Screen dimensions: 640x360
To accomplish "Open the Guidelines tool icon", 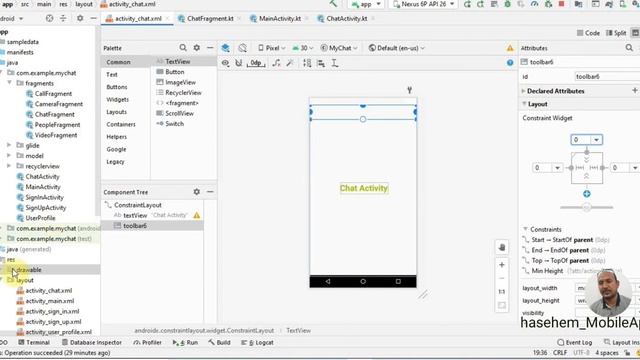I will tap(335, 63).
